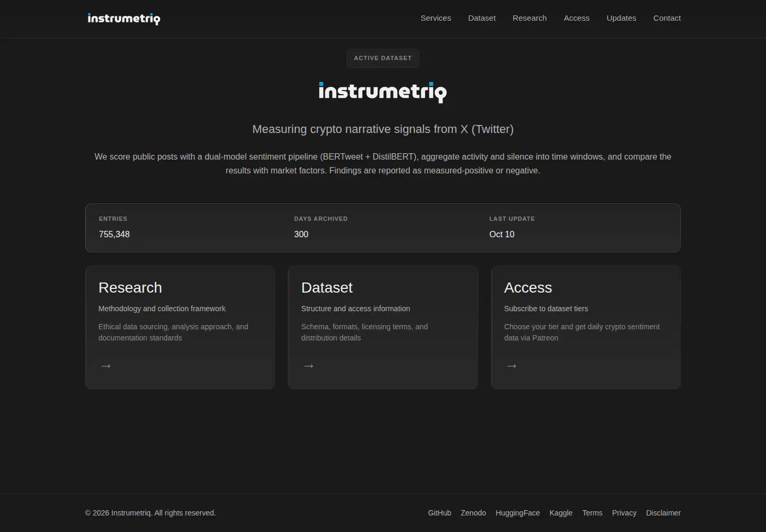The width and height of the screenshot is (766, 532).
Task: Click the arrow icon on the Access card
Action: [x=512, y=366]
